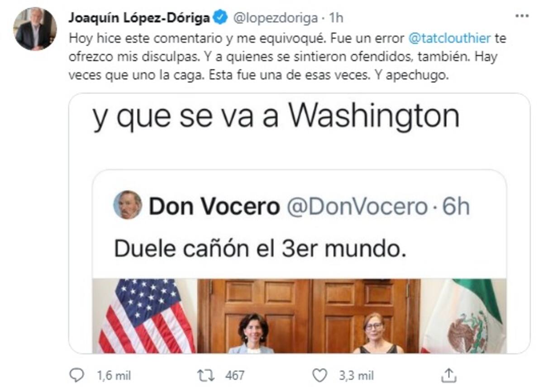The width and height of the screenshot is (543, 392).
Task: Click the Don Vocero name in quoted tweet
Action: [x=214, y=207]
